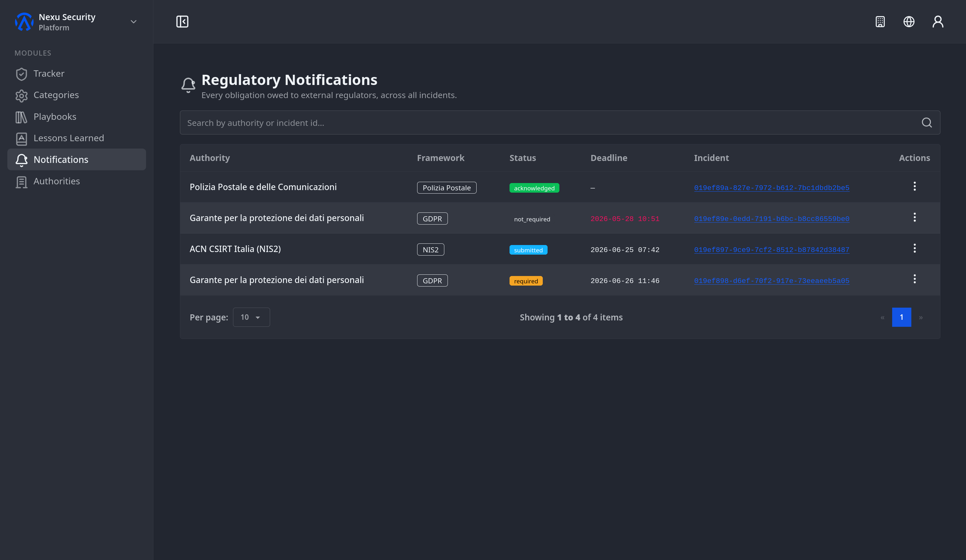Click Polizia Postale e delle Comunicazioni authority
The height and width of the screenshot is (560, 966).
pos(263,187)
